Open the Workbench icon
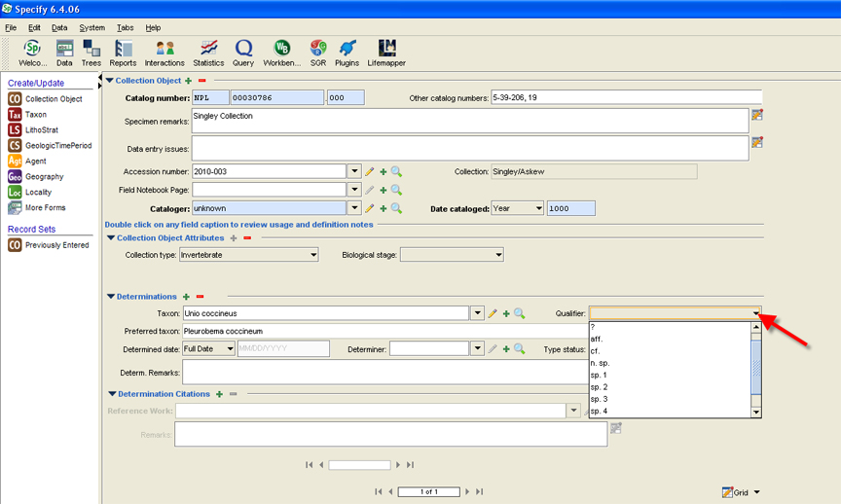 point(281,53)
